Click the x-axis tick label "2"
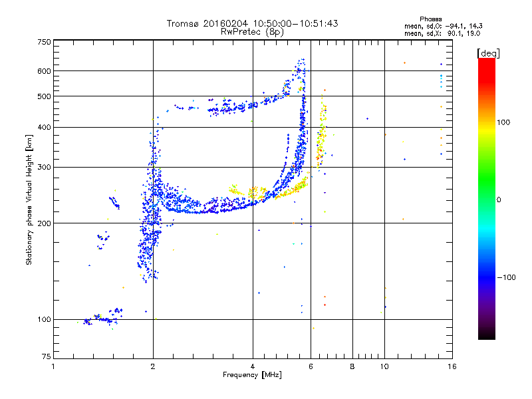532x399 pixels. tap(153, 366)
